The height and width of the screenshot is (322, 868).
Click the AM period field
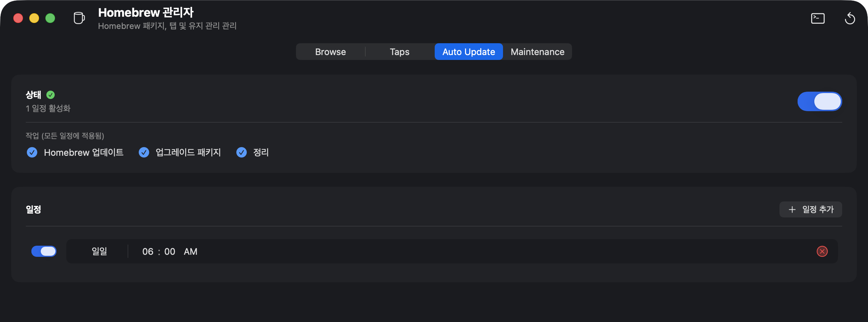pyautogui.click(x=190, y=252)
